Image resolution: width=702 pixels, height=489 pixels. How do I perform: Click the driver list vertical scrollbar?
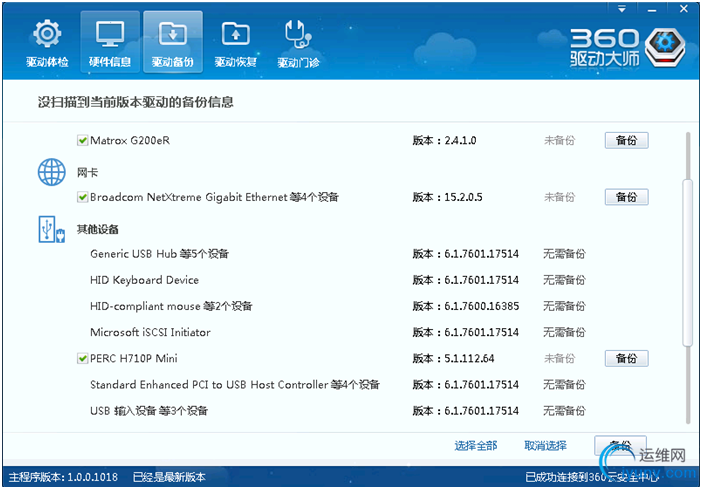coord(687,262)
